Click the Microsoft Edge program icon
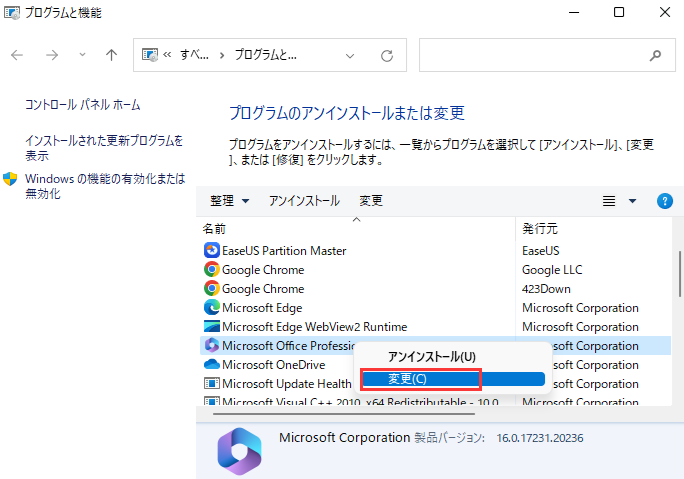 click(x=211, y=308)
